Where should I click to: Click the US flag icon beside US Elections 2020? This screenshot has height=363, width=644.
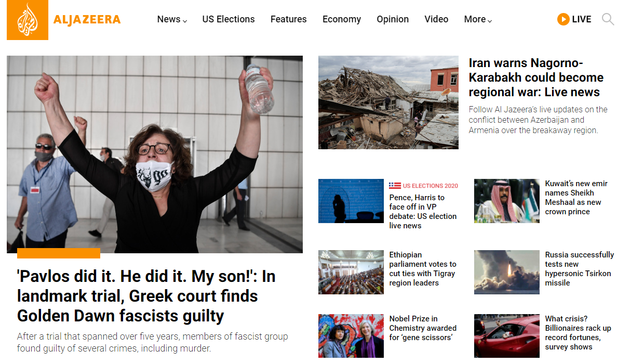[395, 186]
